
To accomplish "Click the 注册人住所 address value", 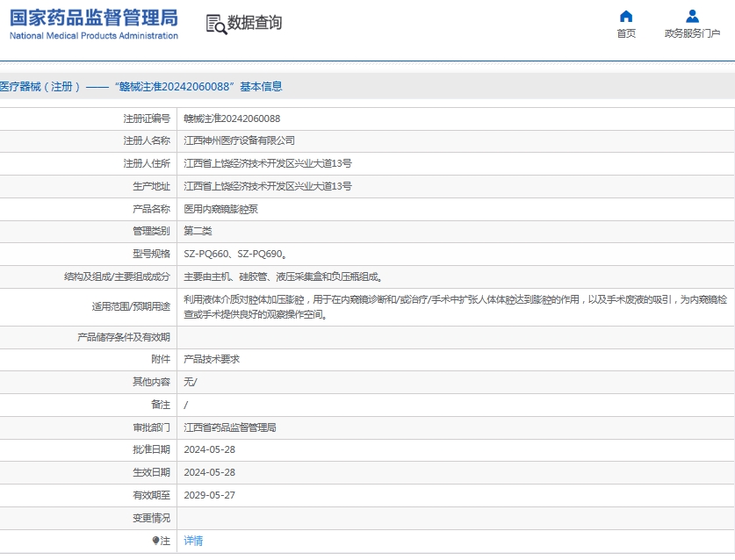I will tap(268, 163).
